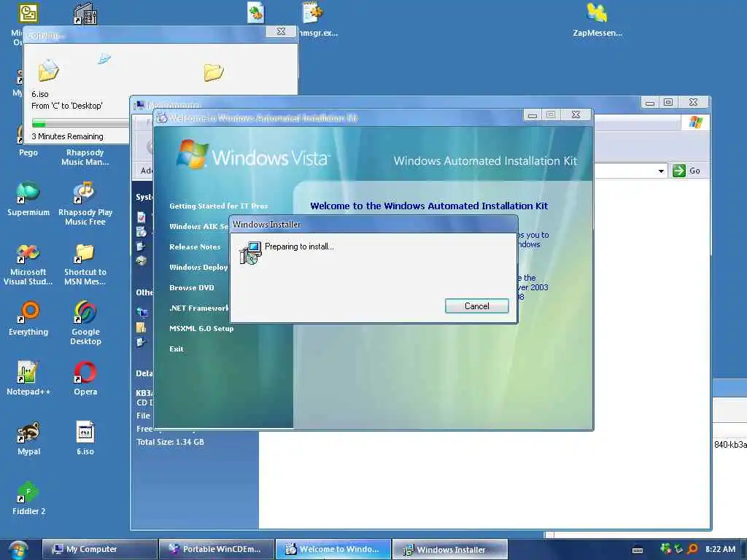Click Exit in the AIK welcome menu
The width and height of the screenshot is (747, 560).
(177, 349)
